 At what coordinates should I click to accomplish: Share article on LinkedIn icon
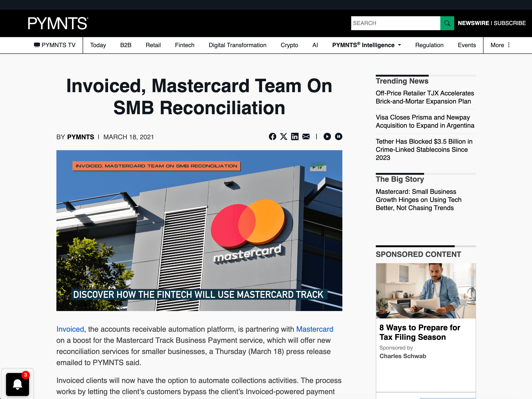(x=295, y=137)
